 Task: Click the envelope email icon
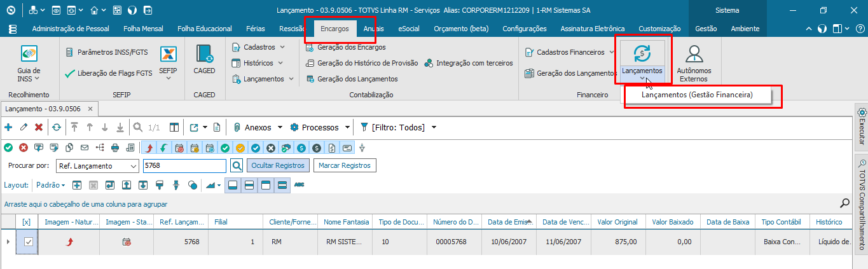click(x=85, y=148)
